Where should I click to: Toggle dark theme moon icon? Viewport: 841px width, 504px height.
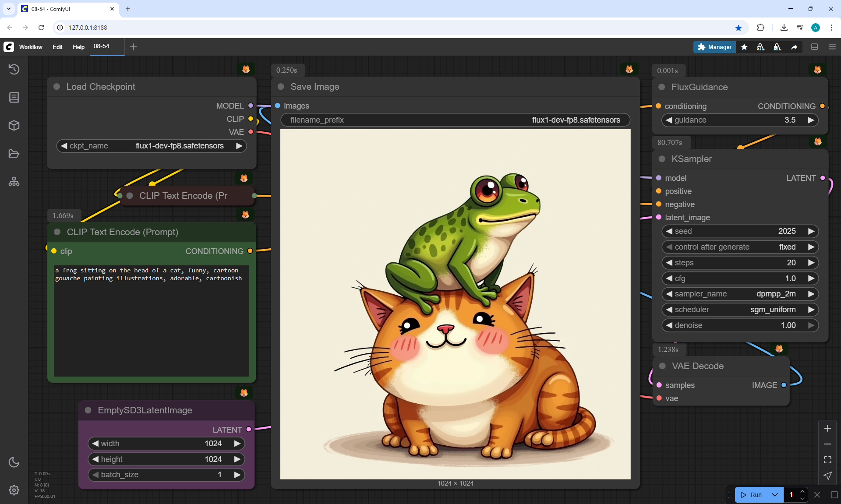click(x=14, y=462)
